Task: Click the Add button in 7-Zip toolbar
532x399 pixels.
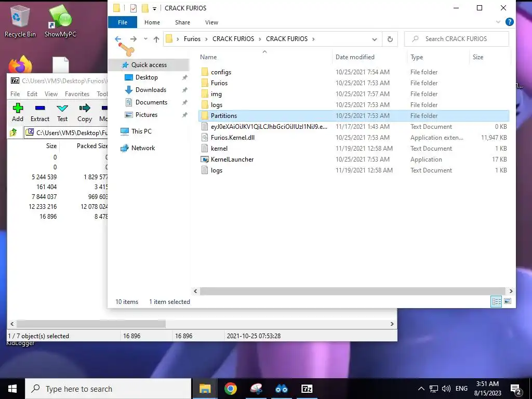Action: 18,112
